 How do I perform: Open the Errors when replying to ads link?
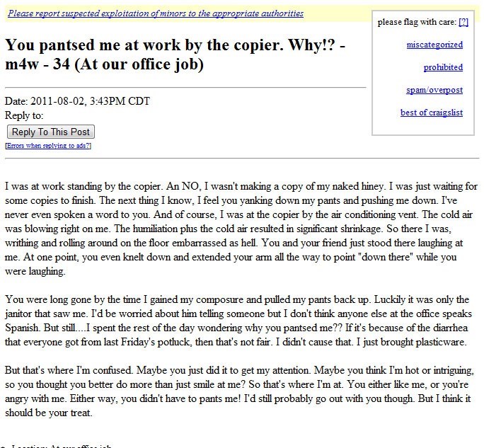tap(48, 145)
